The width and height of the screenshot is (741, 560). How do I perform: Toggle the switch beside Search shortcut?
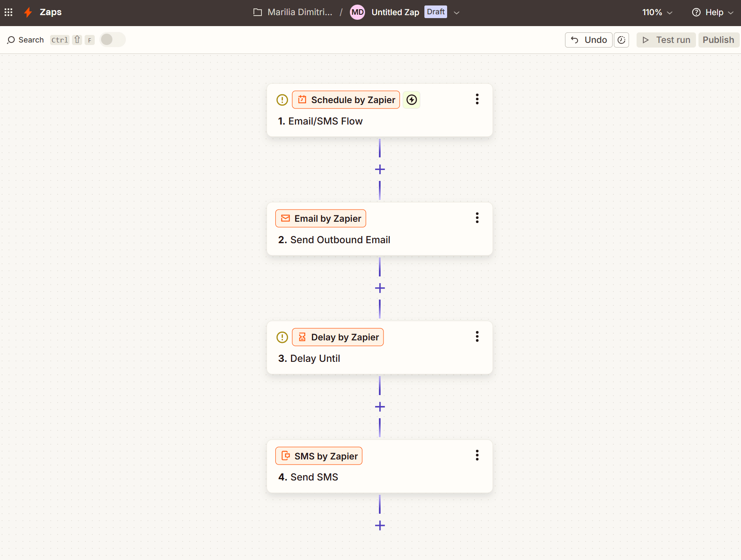112,40
